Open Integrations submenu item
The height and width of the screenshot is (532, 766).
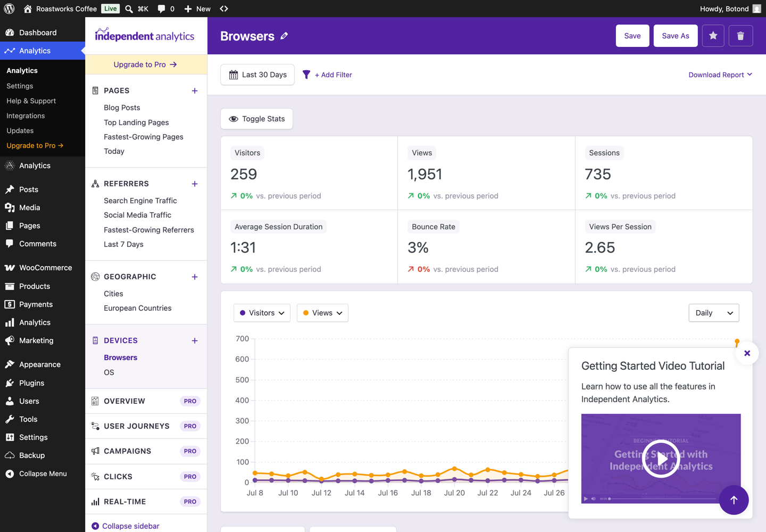click(x=26, y=115)
